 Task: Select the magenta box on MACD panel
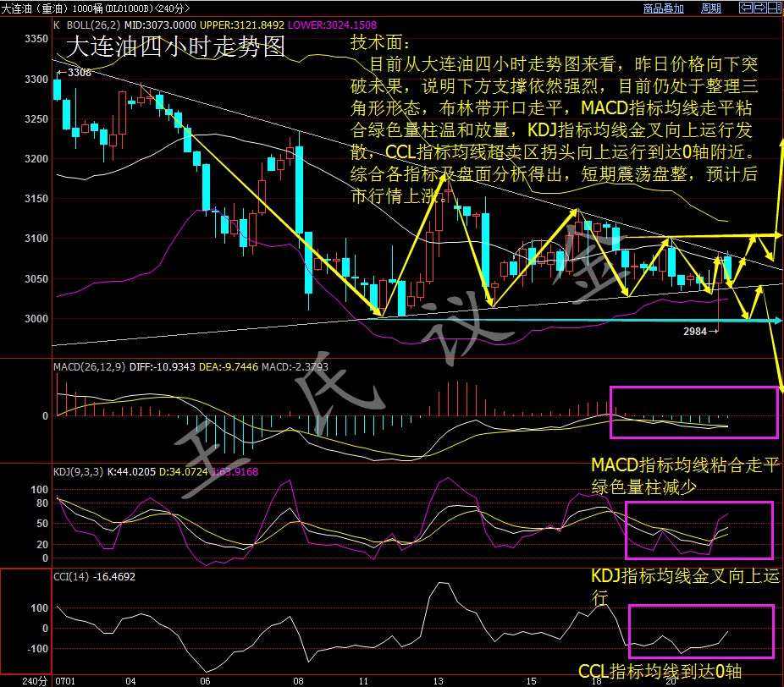(x=693, y=412)
